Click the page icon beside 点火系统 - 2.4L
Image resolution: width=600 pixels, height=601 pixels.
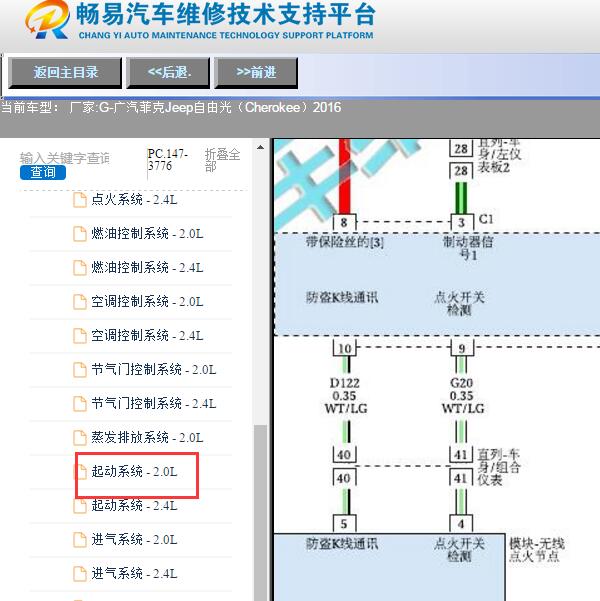pos(80,200)
